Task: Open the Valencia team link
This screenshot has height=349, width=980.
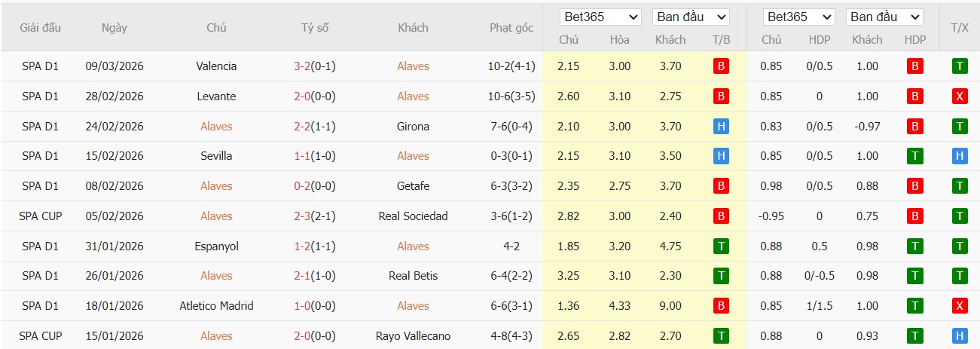Action: 216,66
